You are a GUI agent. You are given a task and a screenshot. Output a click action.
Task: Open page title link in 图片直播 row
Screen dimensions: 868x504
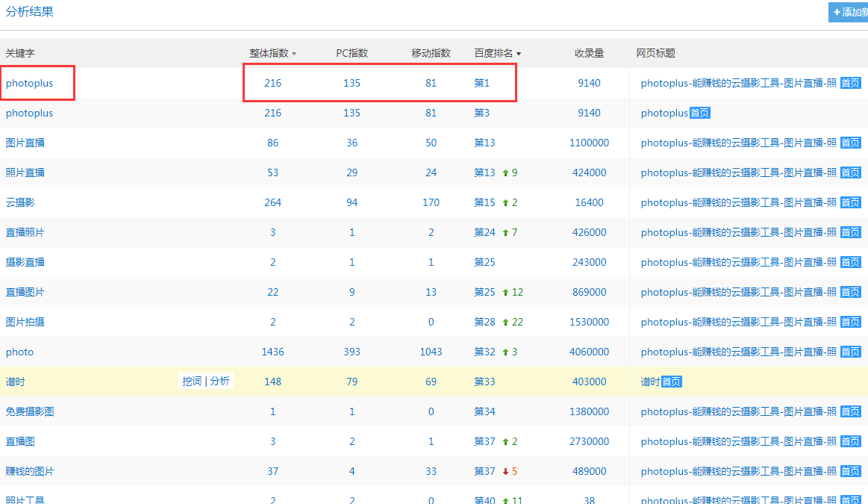[739, 143]
